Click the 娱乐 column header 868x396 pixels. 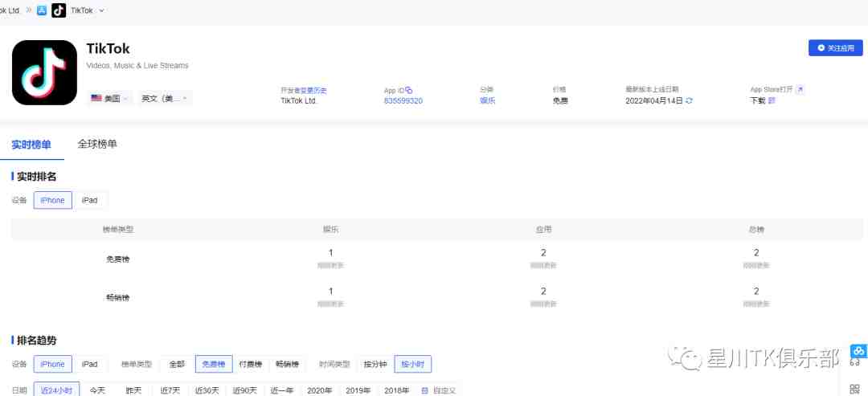(331, 229)
